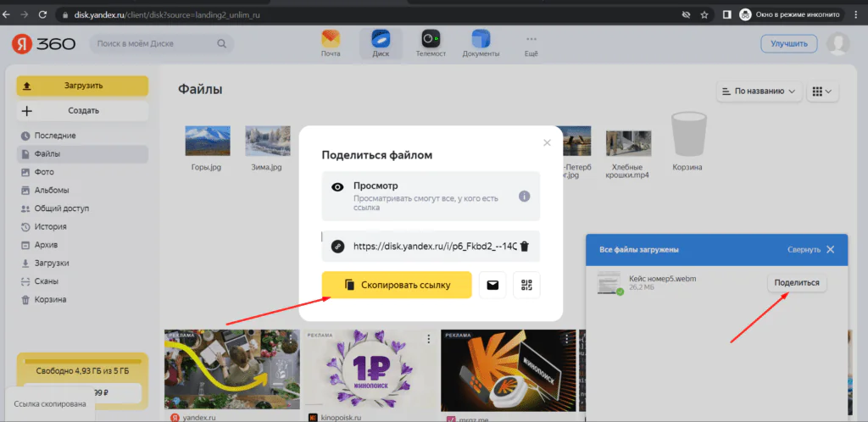Open Телемост video call icon
This screenshot has width=868, height=422.
(431, 43)
